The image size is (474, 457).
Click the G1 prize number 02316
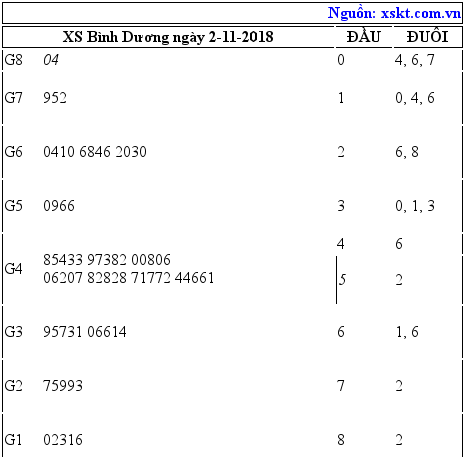[63, 440]
